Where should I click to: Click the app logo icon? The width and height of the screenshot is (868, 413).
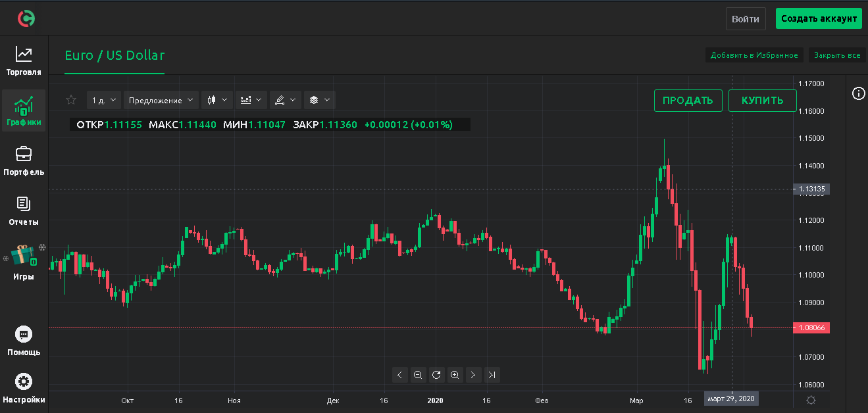tap(26, 18)
